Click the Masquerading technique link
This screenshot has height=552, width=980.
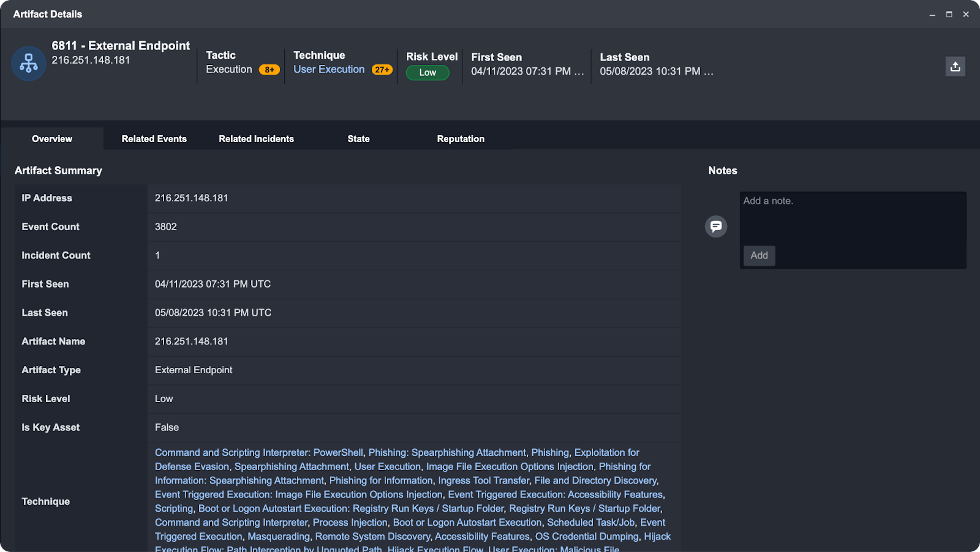pos(279,536)
